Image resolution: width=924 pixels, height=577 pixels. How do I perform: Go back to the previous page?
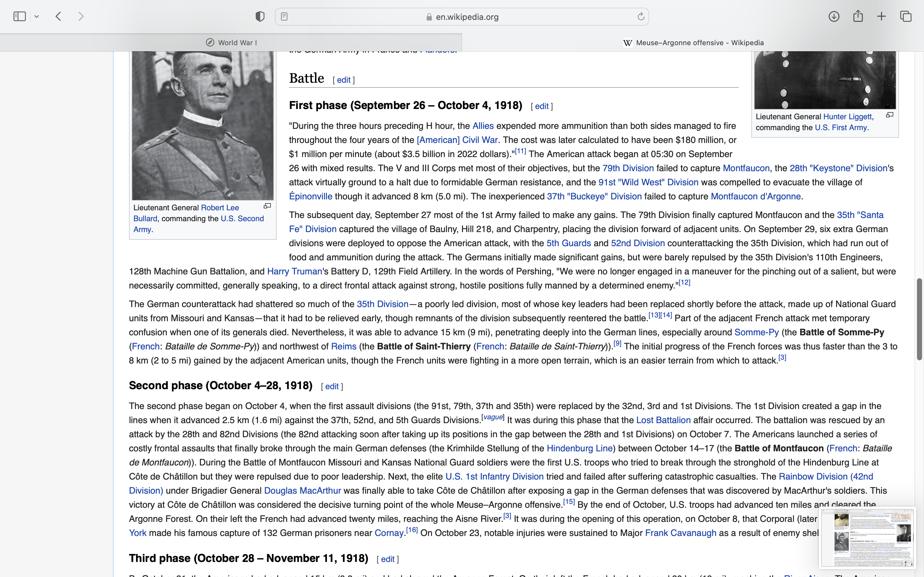pos(58,16)
